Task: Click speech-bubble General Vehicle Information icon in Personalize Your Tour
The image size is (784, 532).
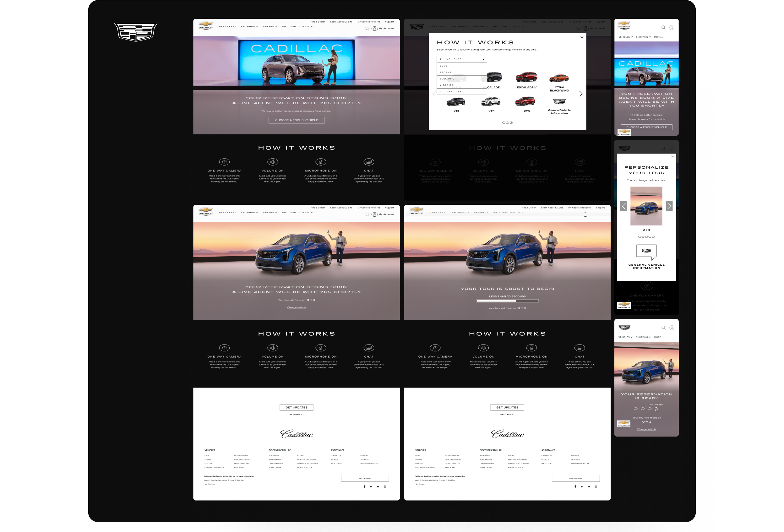Action: click(646, 252)
